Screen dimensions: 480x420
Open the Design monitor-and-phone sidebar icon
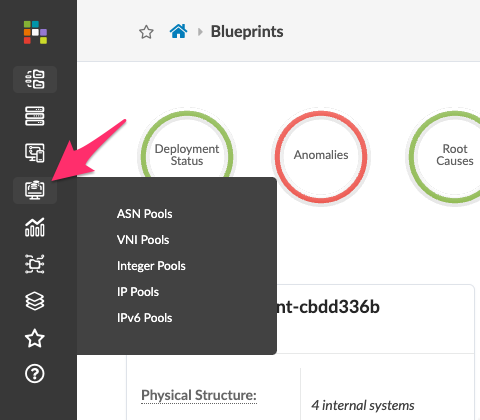click(x=35, y=153)
